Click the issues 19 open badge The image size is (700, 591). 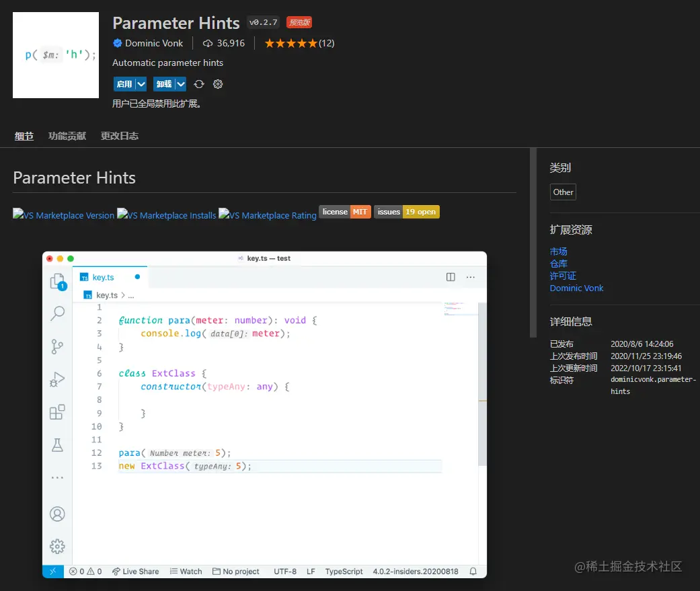407,212
